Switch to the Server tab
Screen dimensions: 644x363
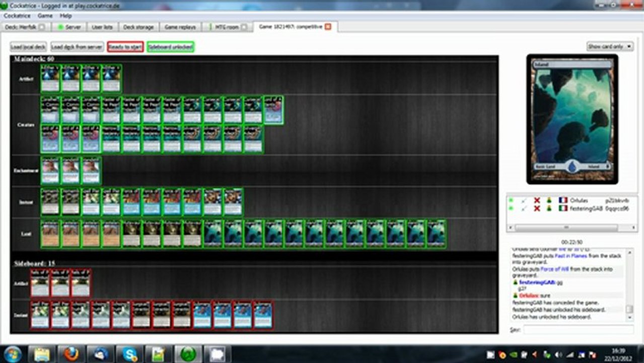pos(69,27)
